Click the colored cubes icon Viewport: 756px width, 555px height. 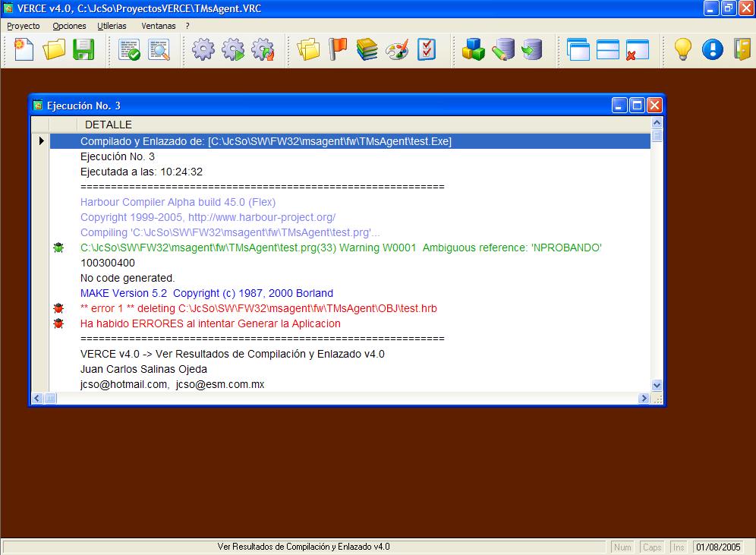click(474, 50)
